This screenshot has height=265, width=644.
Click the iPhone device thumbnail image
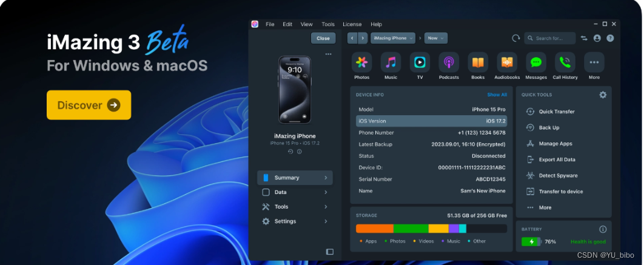(x=295, y=90)
